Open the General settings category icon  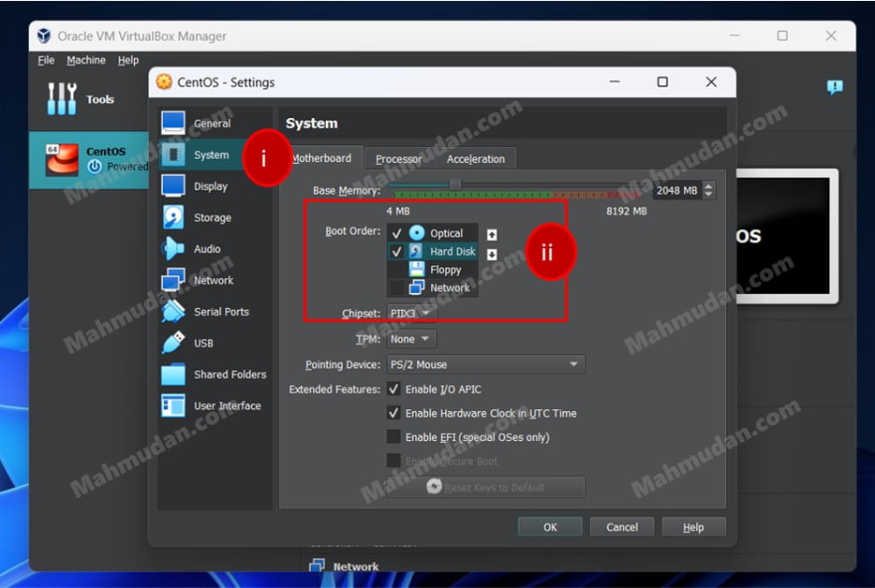(173, 124)
